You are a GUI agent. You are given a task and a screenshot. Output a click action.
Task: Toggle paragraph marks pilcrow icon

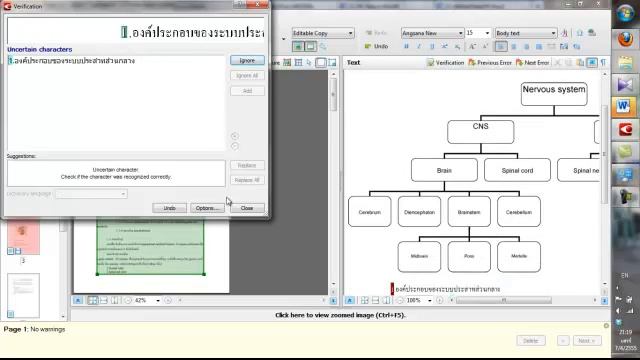point(603,62)
